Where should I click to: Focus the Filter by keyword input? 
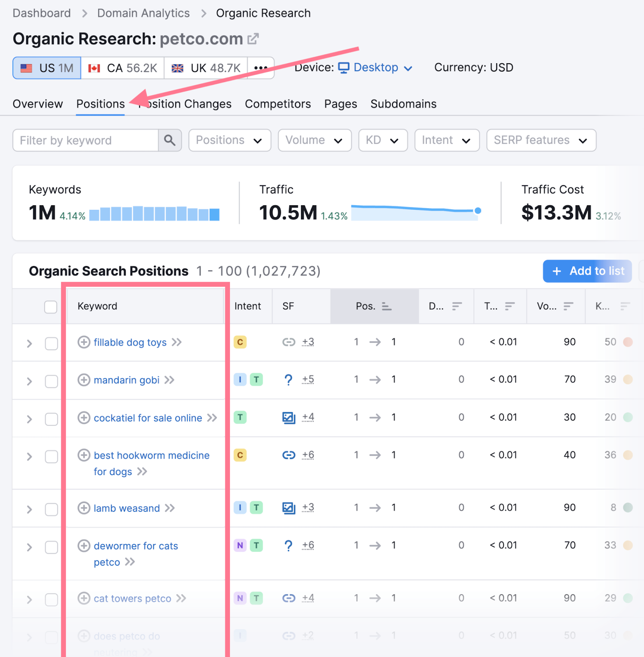pyautogui.click(x=86, y=140)
